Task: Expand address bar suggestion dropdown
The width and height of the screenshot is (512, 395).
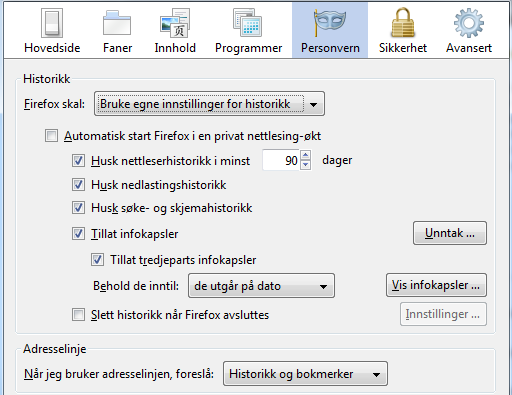Action: click(x=305, y=374)
